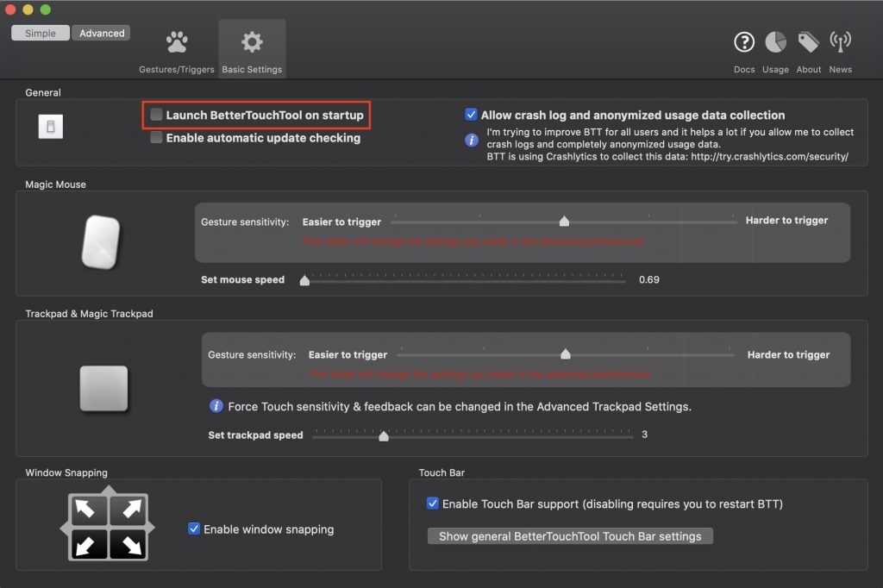Click info icon beside Force Touch note

(216, 406)
